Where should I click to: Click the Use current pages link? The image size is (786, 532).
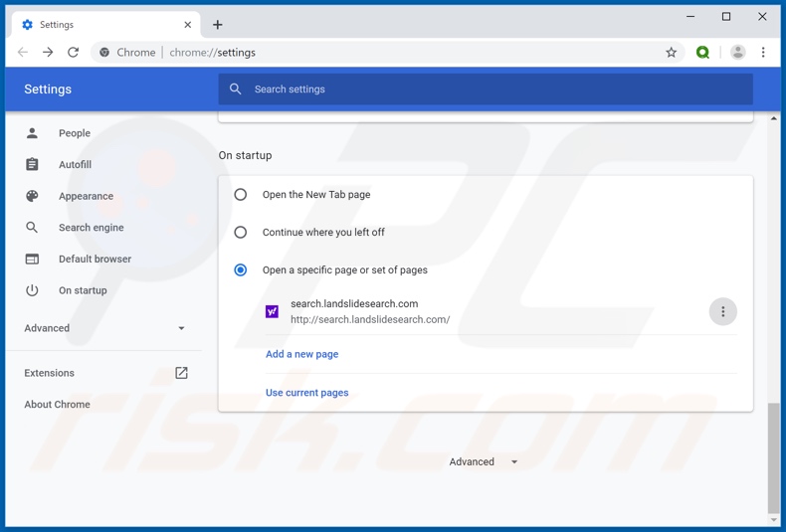(x=306, y=393)
